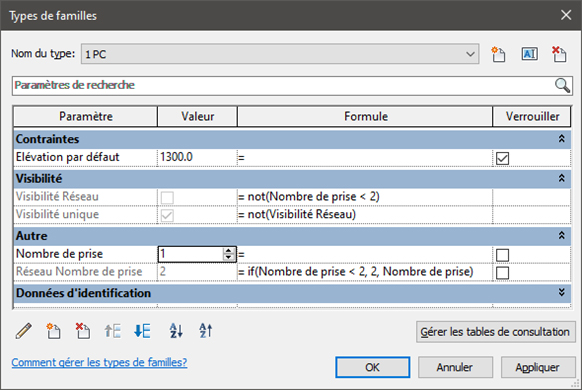Click the Annuler button
The width and height of the screenshot is (582, 390).
455,367
